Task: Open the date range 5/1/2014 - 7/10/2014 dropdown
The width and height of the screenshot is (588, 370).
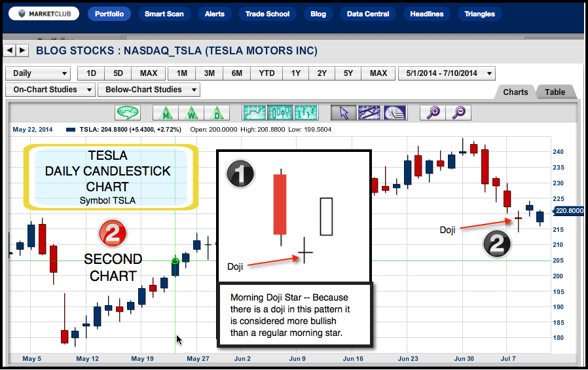Action: coord(447,73)
